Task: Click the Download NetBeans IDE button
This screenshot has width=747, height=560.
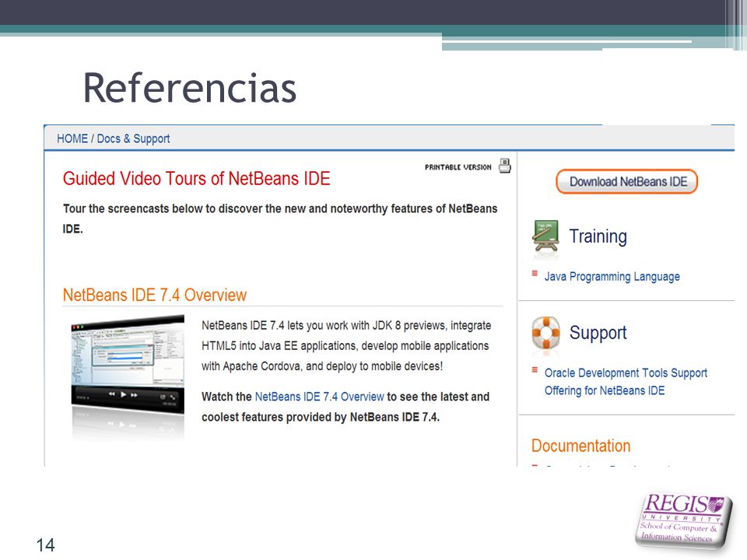Action: (627, 181)
